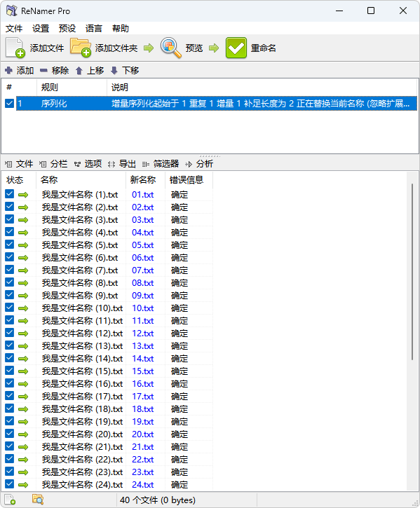420x508 pixels.
Task: Uncheck the 我是文件名称 (1).txt checkbox
Action: point(9,194)
